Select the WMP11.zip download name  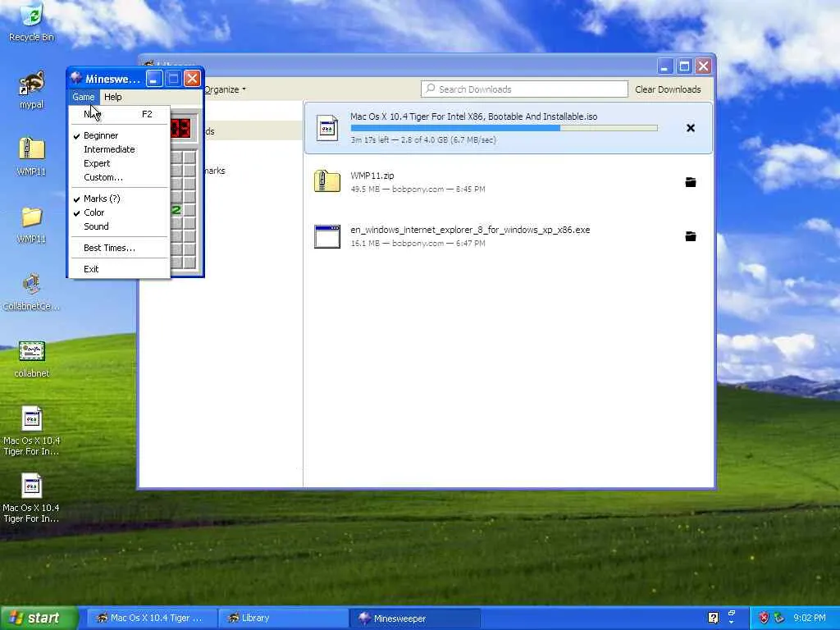[x=372, y=176]
